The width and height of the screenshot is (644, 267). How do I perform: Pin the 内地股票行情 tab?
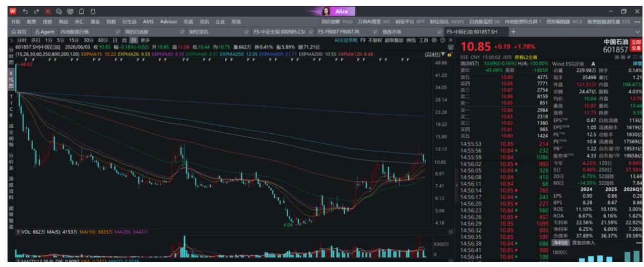pos(117,31)
